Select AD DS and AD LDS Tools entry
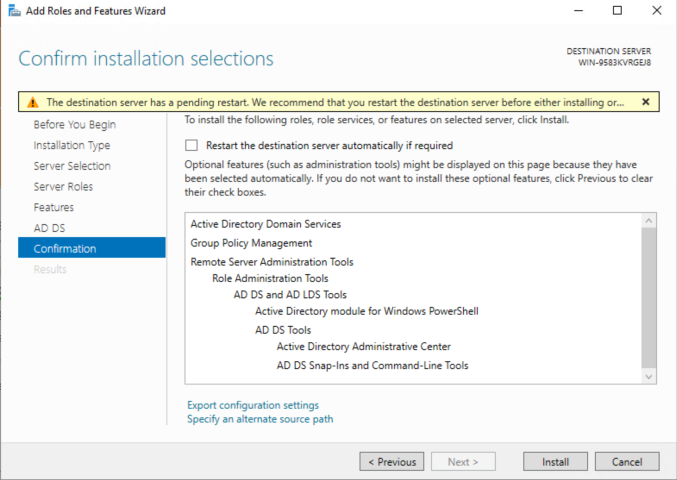Image resolution: width=677 pixels, height=480 pixels. coord(290,295)
